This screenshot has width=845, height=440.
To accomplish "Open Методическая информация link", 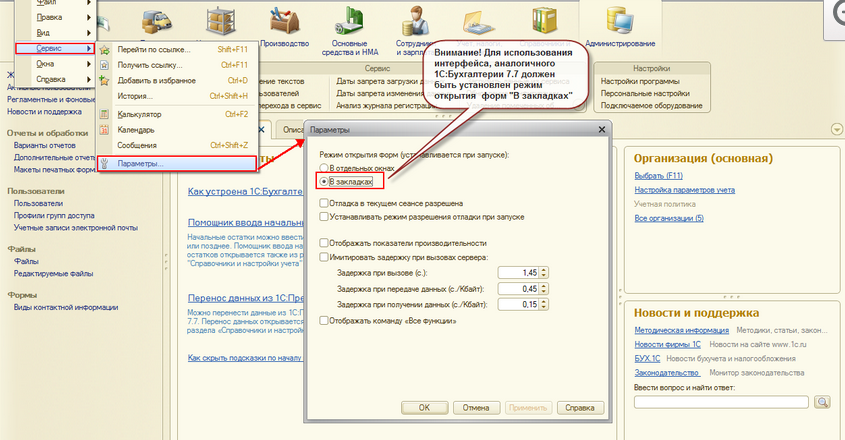I will (682, 330).
